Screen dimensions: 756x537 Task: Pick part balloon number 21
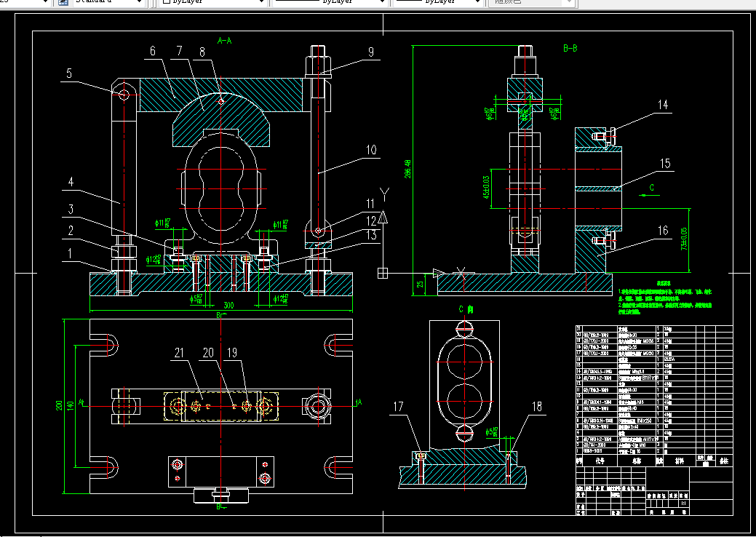coord(179,352)
